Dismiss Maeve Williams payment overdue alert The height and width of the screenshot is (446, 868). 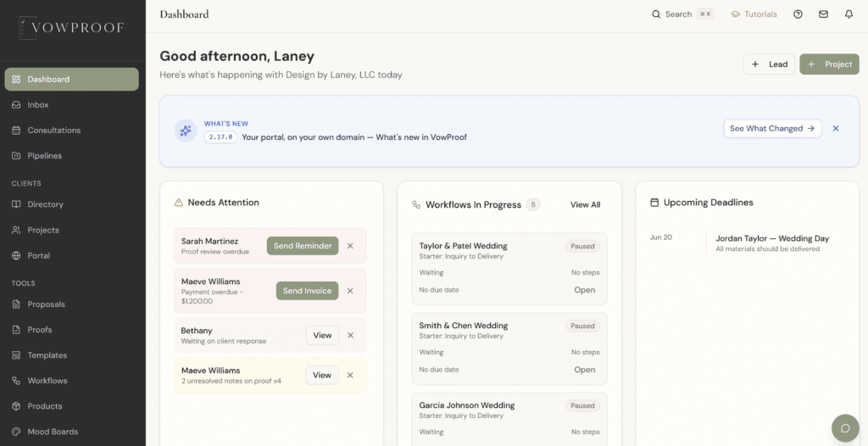(350, 291)
